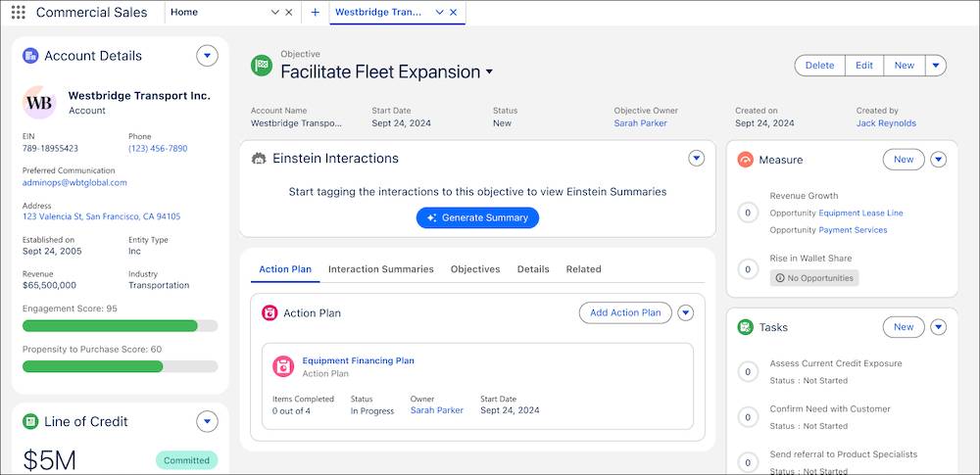This screenshot has width=980, height=475.
Task: Click the Westbridge Transport WB logo
Action: click(x=40, y=103)
